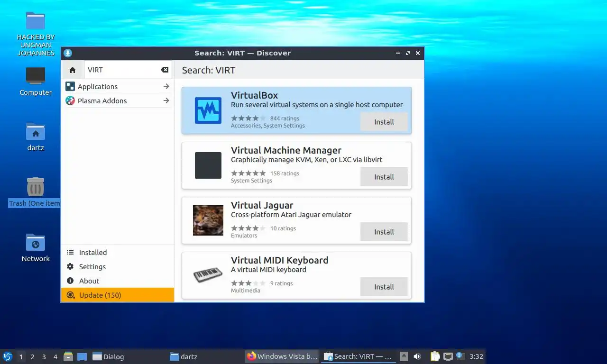
Task: Click the Applications category icon
Action: pyautogui.click(x=70, y=86)
